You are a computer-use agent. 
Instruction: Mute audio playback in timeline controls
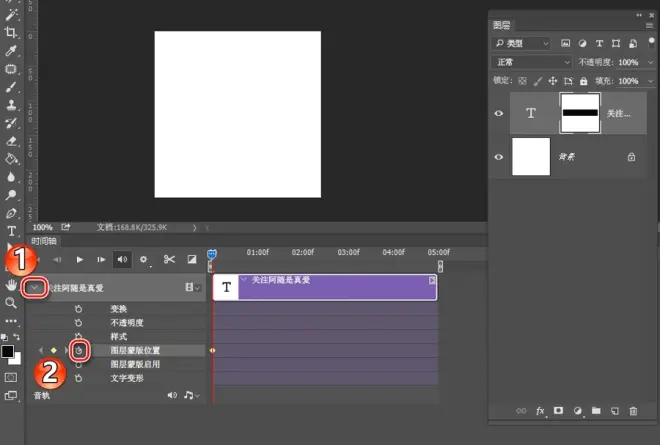[x=122, y=259]
